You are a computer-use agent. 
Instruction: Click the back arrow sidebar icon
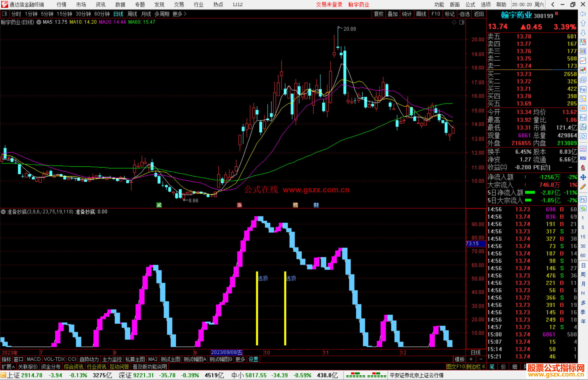(x=583, y=14)
